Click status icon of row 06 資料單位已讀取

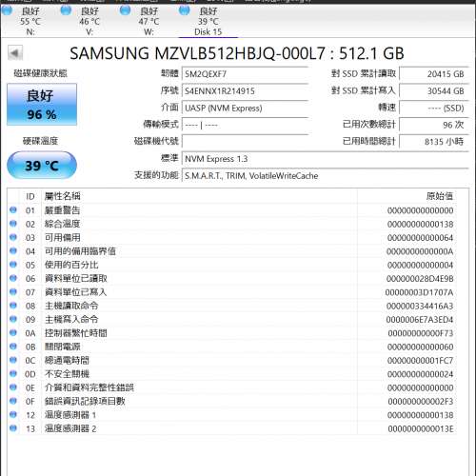point(13,278)
